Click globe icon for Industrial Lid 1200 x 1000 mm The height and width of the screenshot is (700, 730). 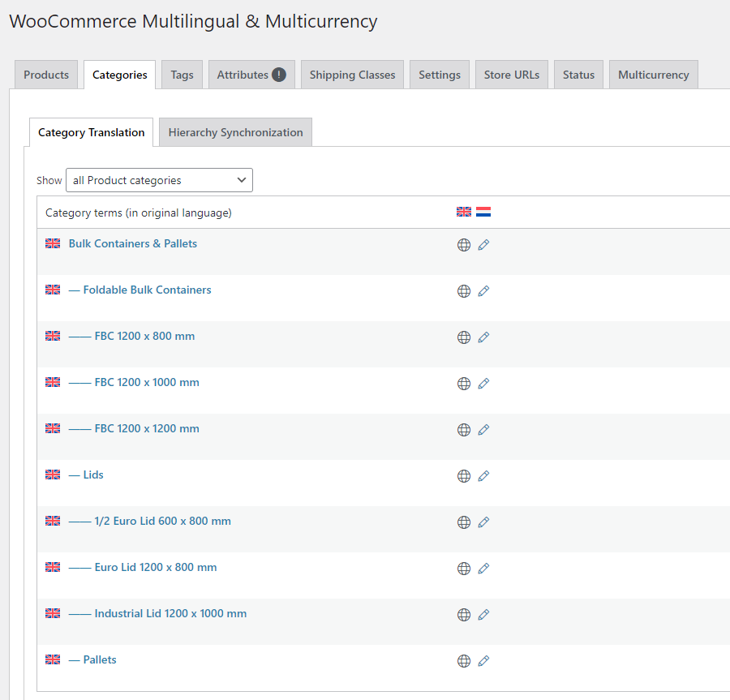[464, 615]
